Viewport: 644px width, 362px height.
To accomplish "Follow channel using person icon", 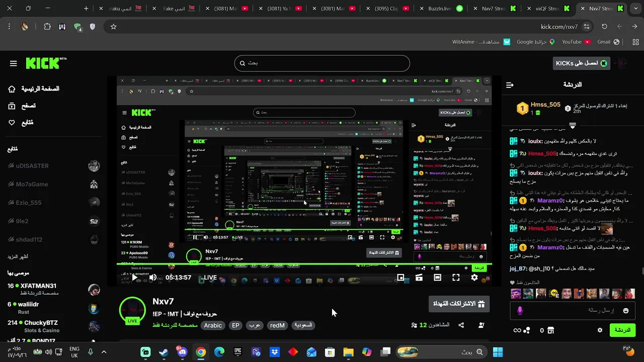I will pos(481,325).
